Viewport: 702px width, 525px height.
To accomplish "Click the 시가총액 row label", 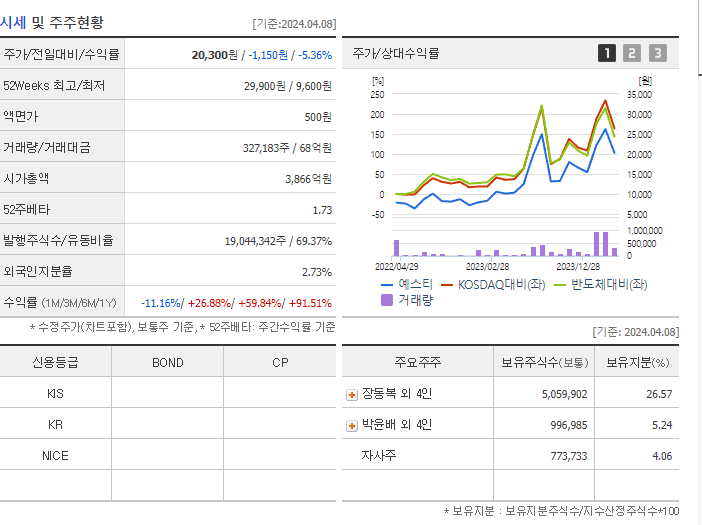I will tap(26, 178).
